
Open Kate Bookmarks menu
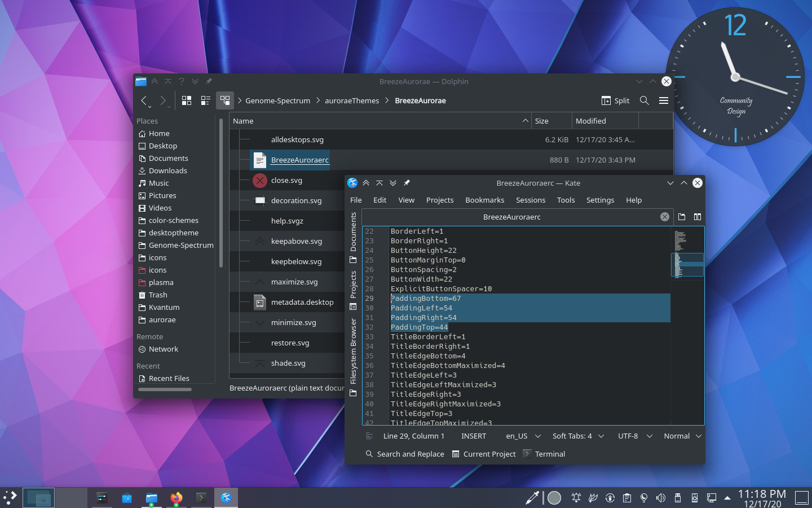click(x=485, y=200)
